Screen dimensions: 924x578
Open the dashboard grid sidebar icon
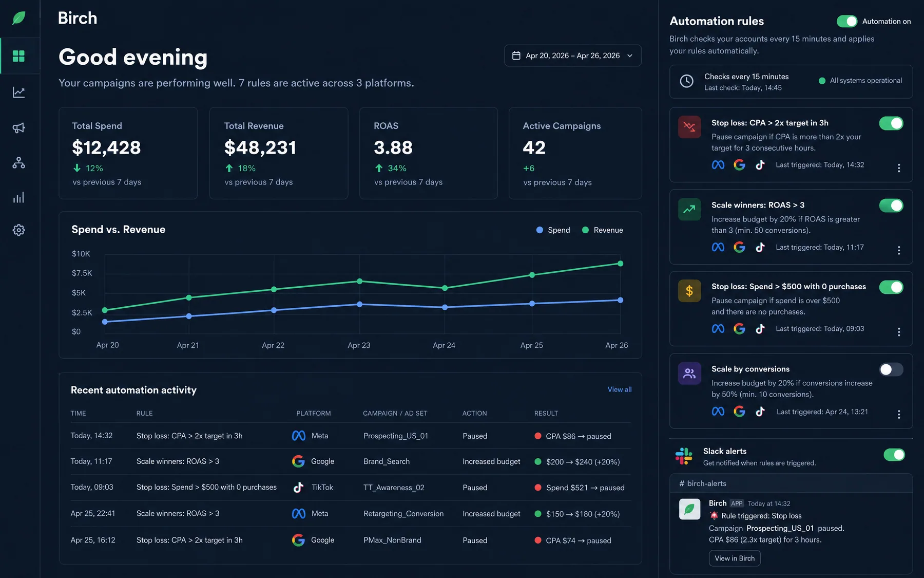click(x=19, y=56)
